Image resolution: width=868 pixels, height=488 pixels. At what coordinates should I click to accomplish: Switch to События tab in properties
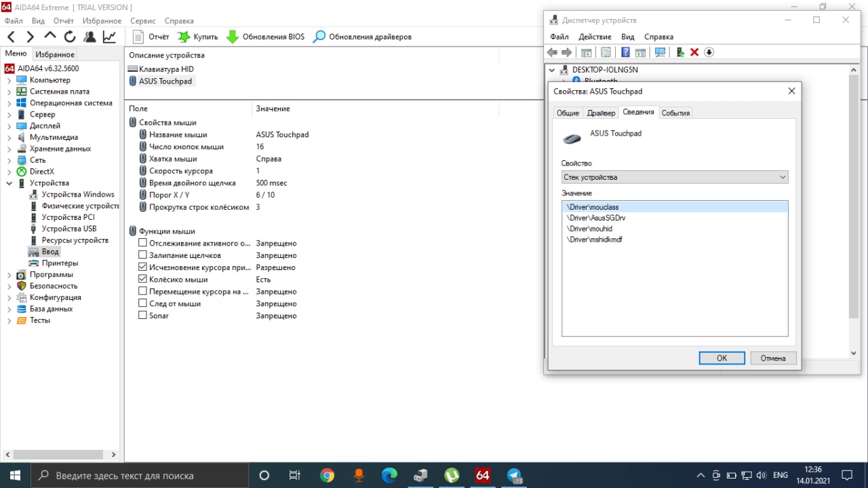(675, 113)
